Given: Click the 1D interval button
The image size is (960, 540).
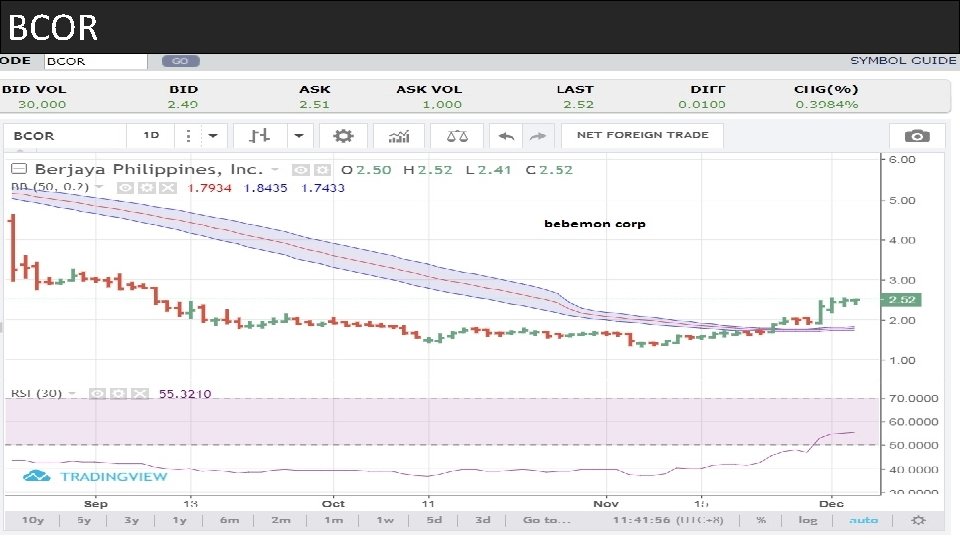Looking at the screenshot, I should click(151, 135).
